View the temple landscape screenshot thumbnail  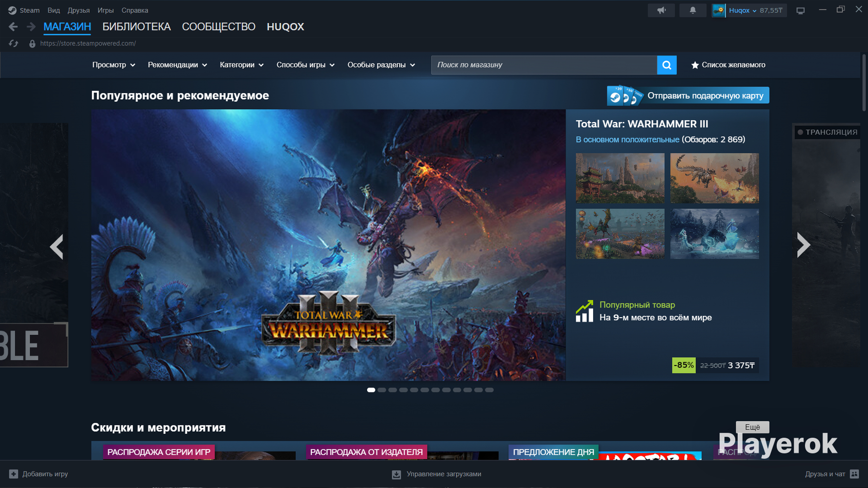pos(620,178)
